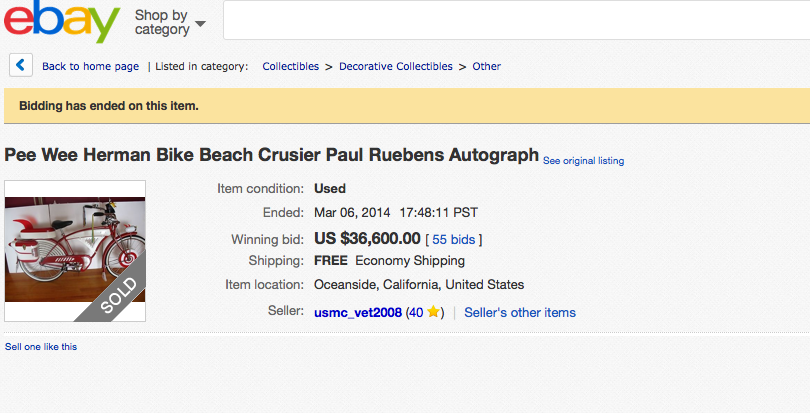Click the eBay logo
The width and height of the screenshot is (810, 413).
click(61, 22)
